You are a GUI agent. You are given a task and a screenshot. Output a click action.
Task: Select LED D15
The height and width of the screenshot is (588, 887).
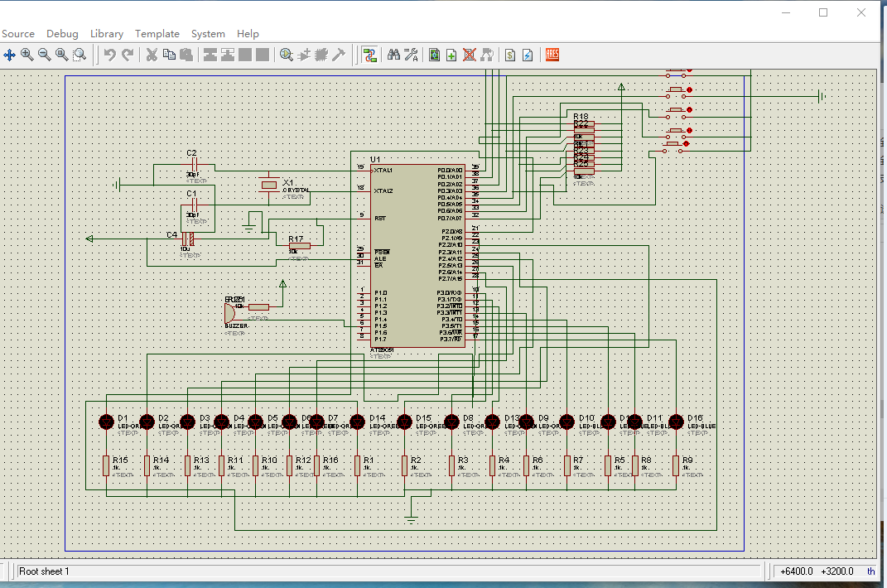point(404,422)
